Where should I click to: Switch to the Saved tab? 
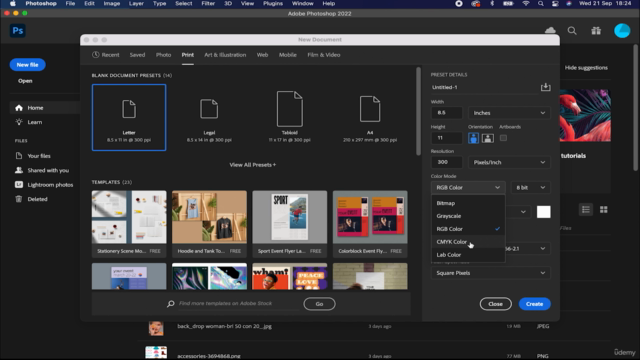click(137, 55)
